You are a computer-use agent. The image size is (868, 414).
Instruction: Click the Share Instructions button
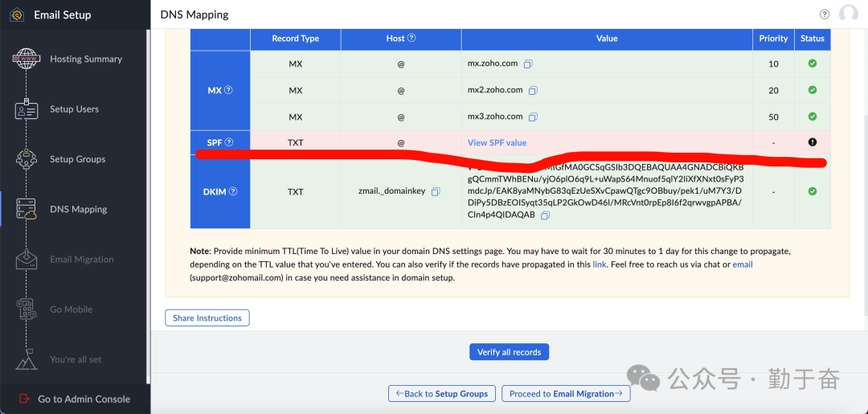point(207,318)
